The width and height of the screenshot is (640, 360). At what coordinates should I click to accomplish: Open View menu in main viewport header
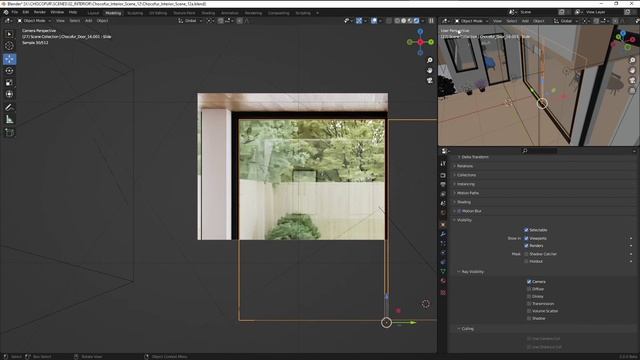click(60, 20)
